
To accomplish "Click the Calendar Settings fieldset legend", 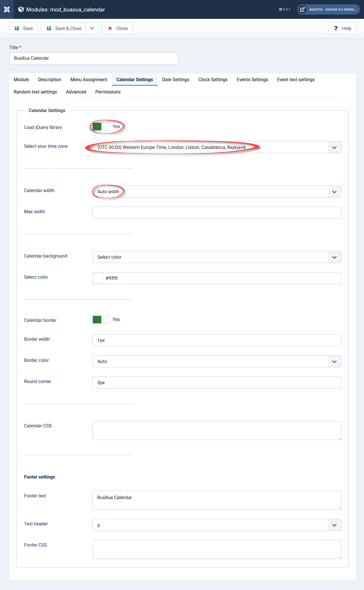I will click(47, 110).
